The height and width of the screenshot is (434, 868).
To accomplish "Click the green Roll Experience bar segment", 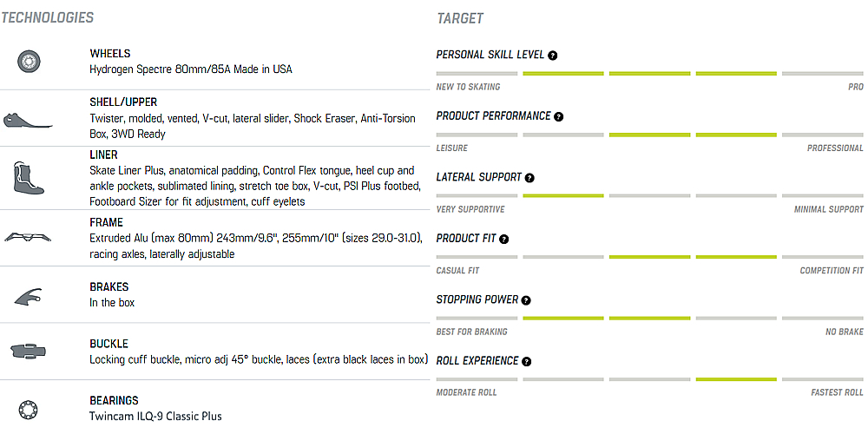I will tap(736, 379).
